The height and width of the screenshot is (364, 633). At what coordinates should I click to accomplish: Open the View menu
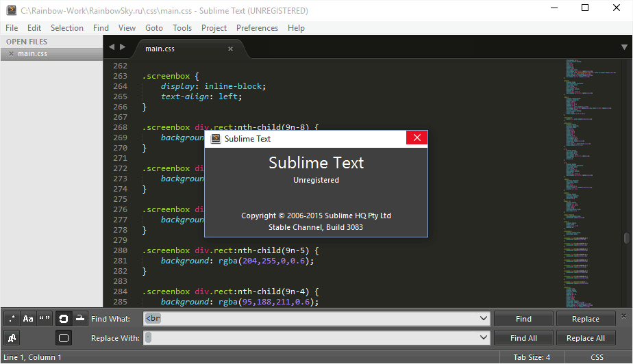[127, 28]
